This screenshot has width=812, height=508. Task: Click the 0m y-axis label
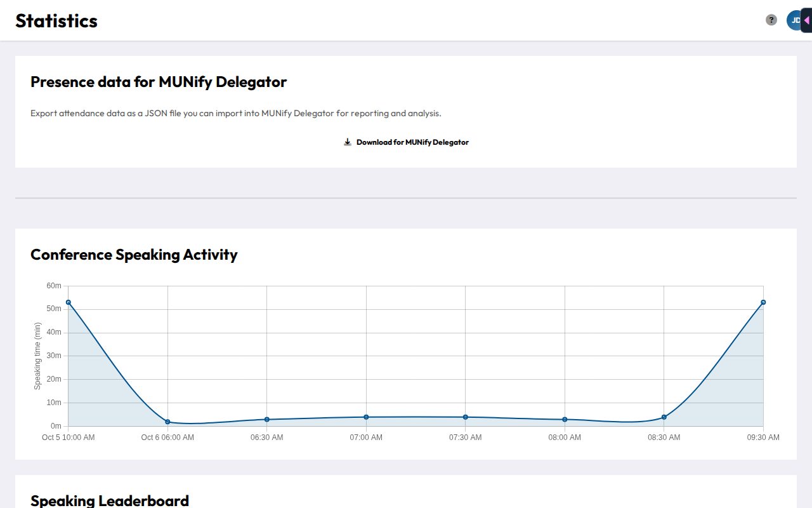click(x=56, y=426)
